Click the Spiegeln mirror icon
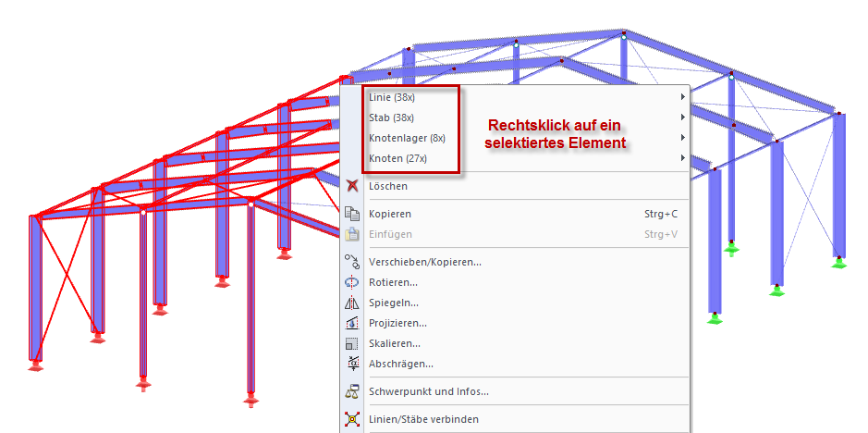868x433 pixels. pyautogui.click(x=352, y=303)
